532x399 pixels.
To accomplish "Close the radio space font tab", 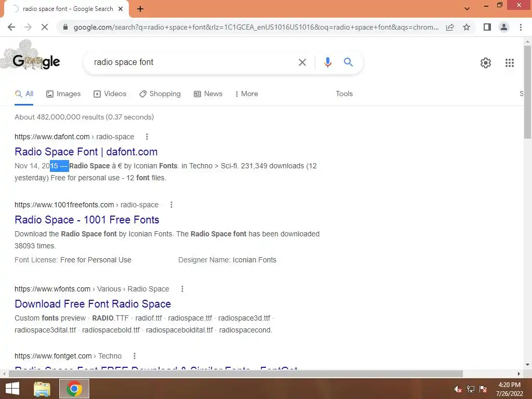I will pyautogui.click(x=121, y=9).
